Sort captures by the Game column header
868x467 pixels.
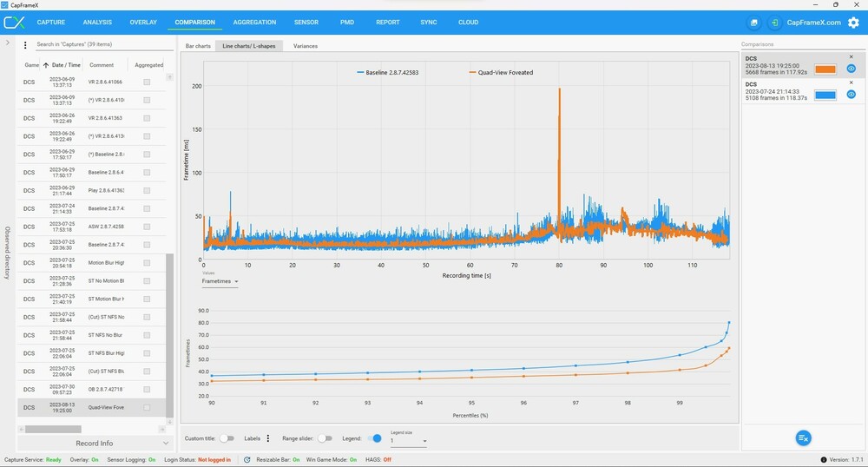pyautogui.click(x=31, y=65)
